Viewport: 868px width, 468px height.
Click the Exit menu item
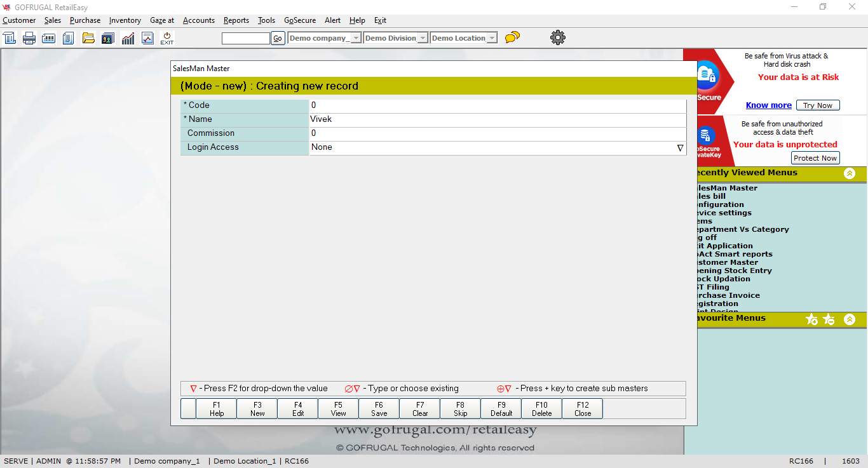pyautogui.click(x=380, y=20)
